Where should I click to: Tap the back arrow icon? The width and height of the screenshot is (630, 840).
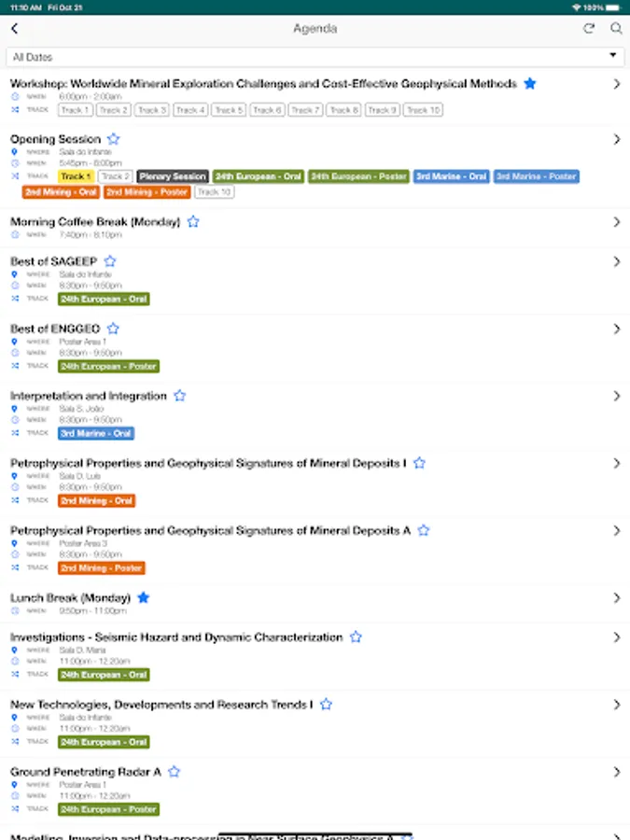[14, 29]
